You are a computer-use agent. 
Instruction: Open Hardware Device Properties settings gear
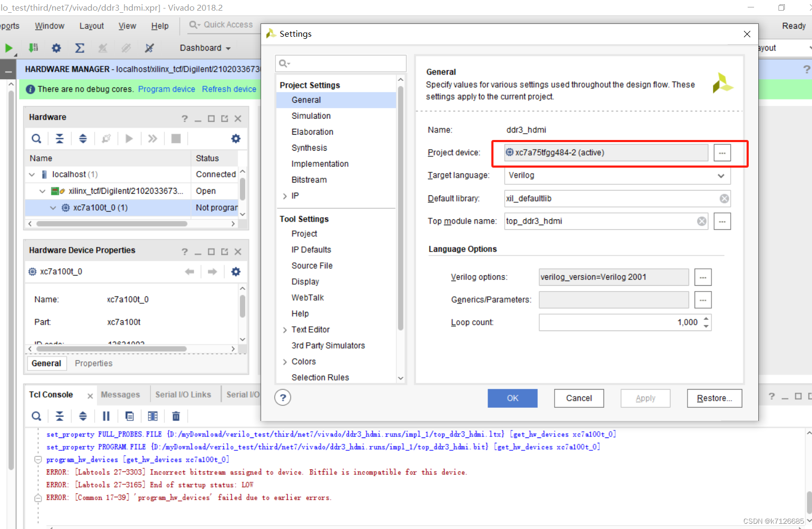(x=236, y=271)
